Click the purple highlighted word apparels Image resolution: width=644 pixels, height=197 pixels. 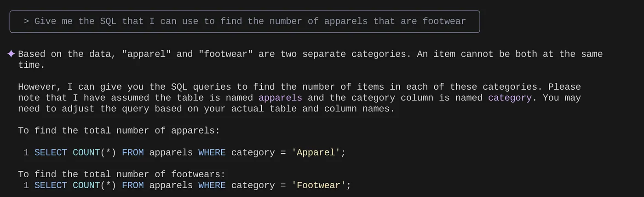coord(280,98)
